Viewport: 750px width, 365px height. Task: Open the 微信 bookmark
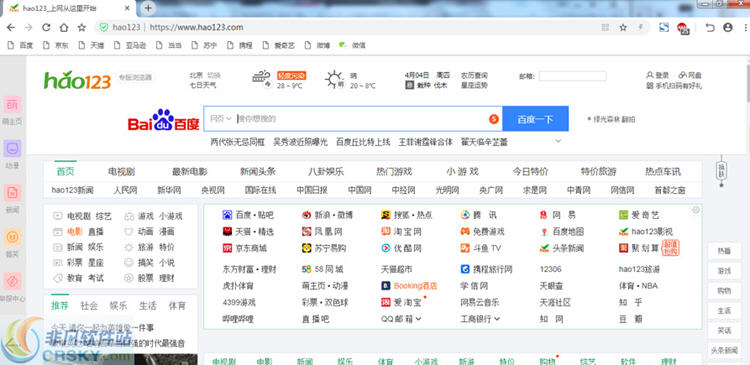353,45
